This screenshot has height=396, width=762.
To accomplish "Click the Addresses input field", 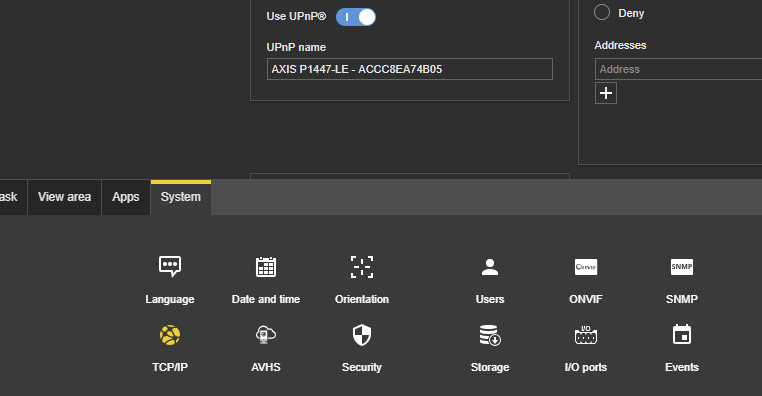I will click(678, 69).
